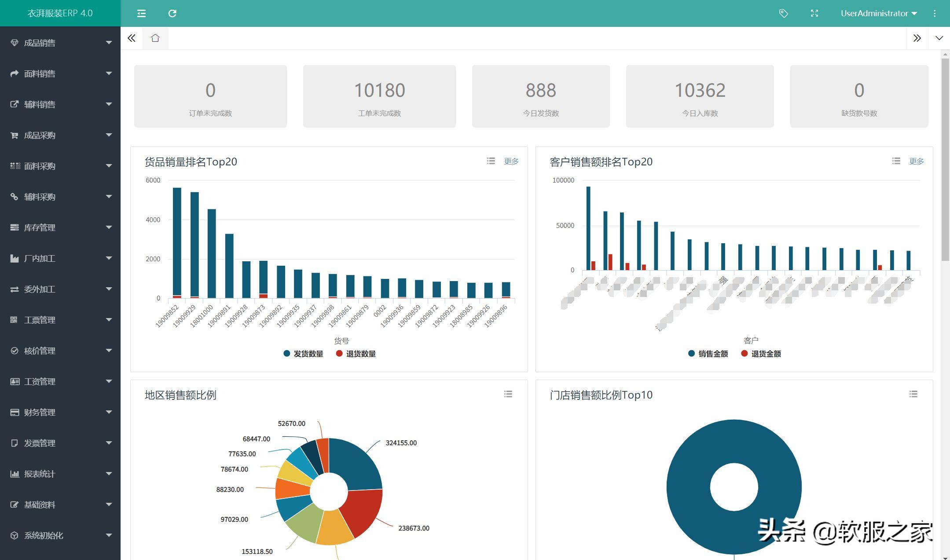
Task: Collapse the sidebar with the menu-fold icon
Action: [141, 13]
